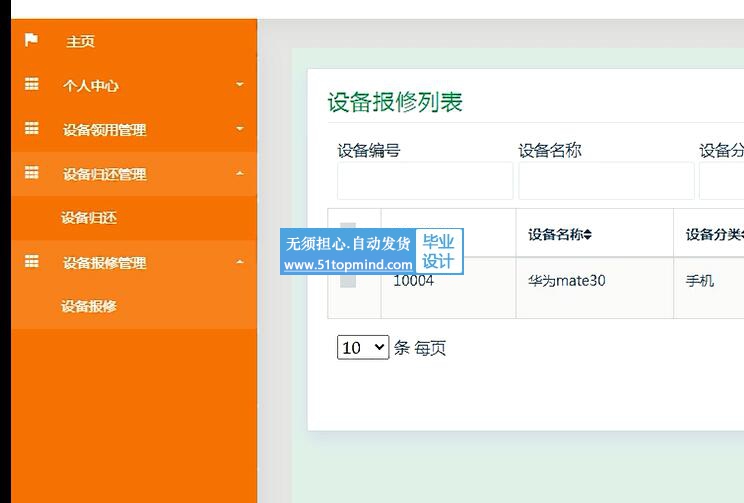Focus the 设备编号 search field
The width and height of the screenshot is (744, 503).
[x=425, y=181]
